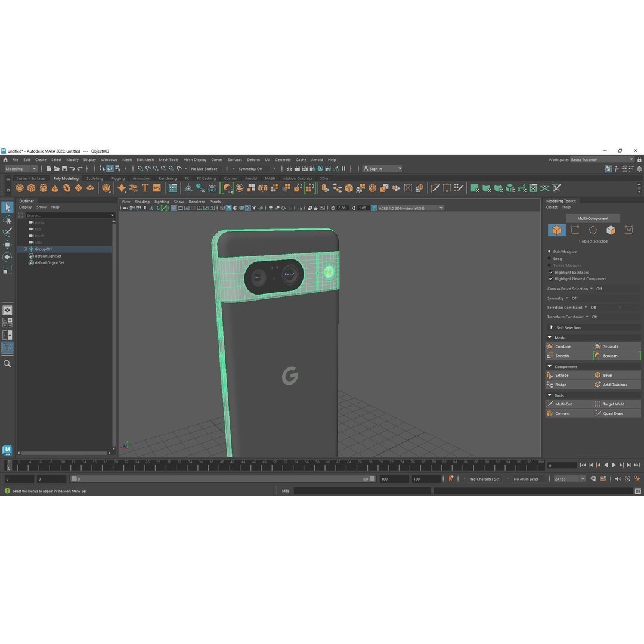644x644 pixels.
Task: Select the Scale tool in the toolbox
Action: coord(7,270)
